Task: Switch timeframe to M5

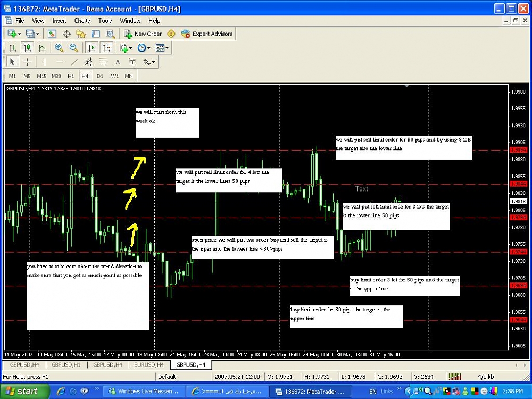Action: pos(27,76)
